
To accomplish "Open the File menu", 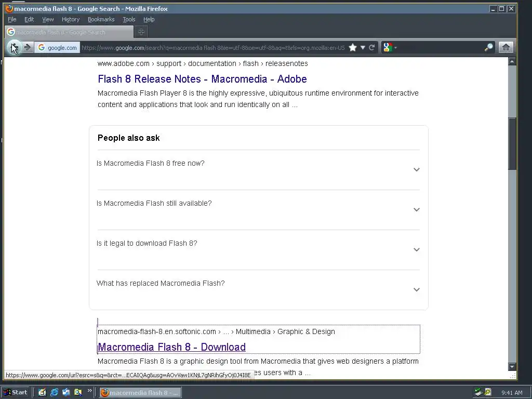I will click(x=12, y=19).
